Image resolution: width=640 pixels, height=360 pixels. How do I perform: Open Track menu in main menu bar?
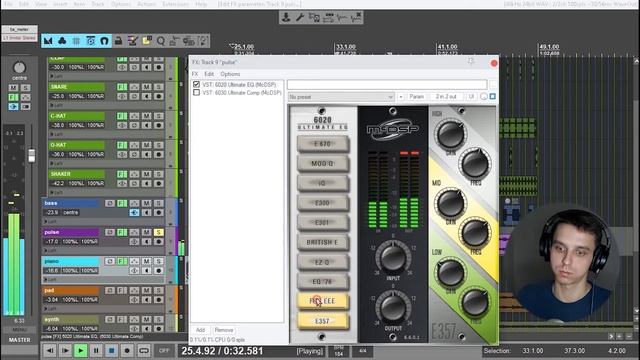(x=98, y=4)
